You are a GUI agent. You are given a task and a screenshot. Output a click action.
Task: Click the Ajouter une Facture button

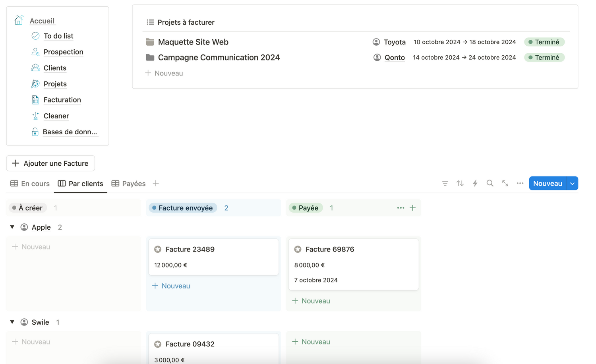point(50,163)
